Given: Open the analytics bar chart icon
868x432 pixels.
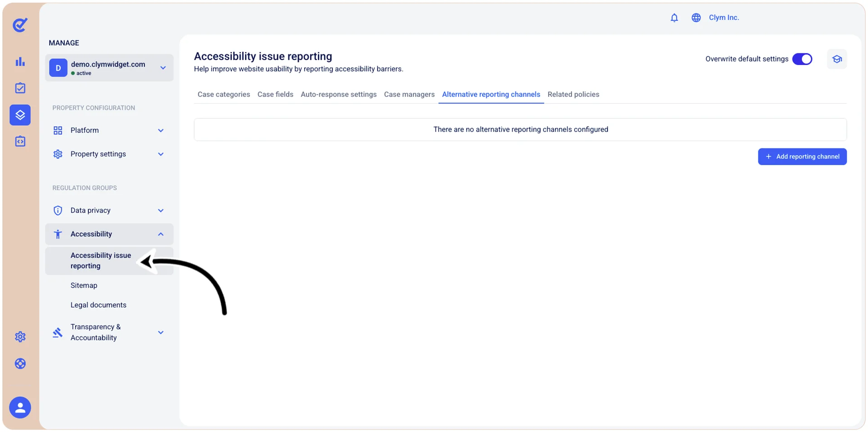Looking at the screenshot, I should tap(20, 62).
